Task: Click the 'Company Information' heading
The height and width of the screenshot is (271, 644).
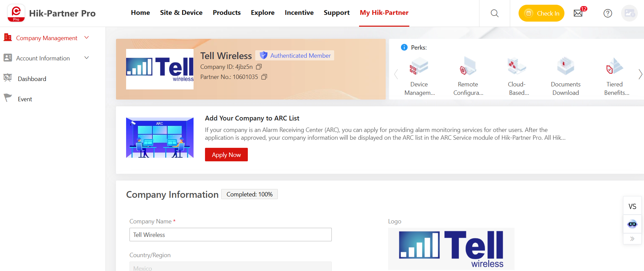Action: pyautogui.click(x=172, y=194)
